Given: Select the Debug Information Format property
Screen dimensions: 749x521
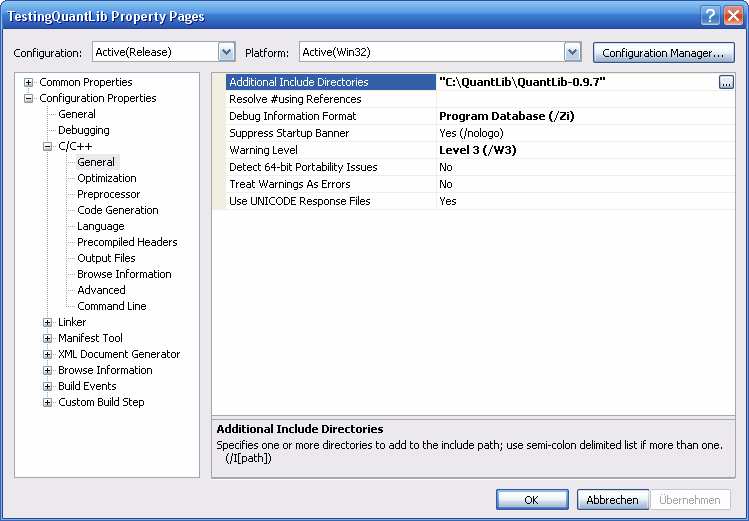Looking at the screenshot, I should pyautogui.click(x=331, y=116).
